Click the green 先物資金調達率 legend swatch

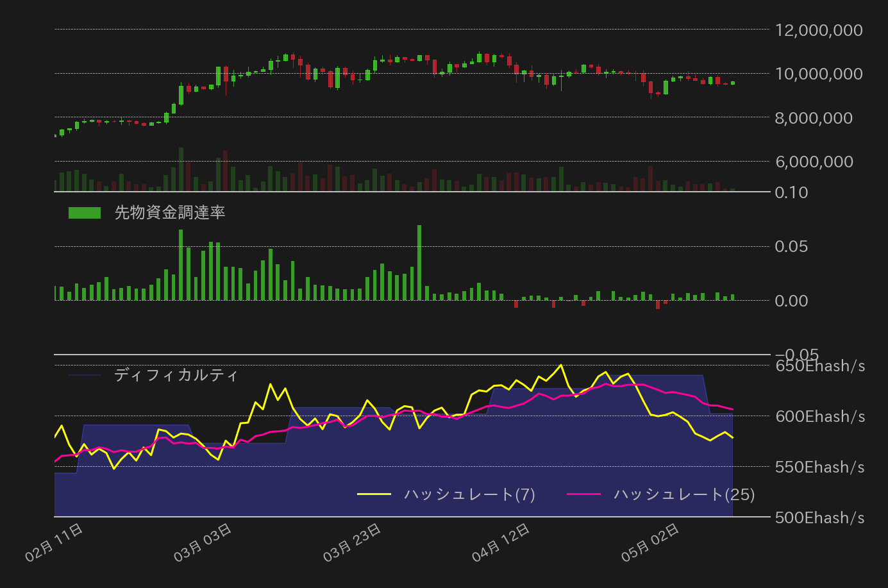85,213
